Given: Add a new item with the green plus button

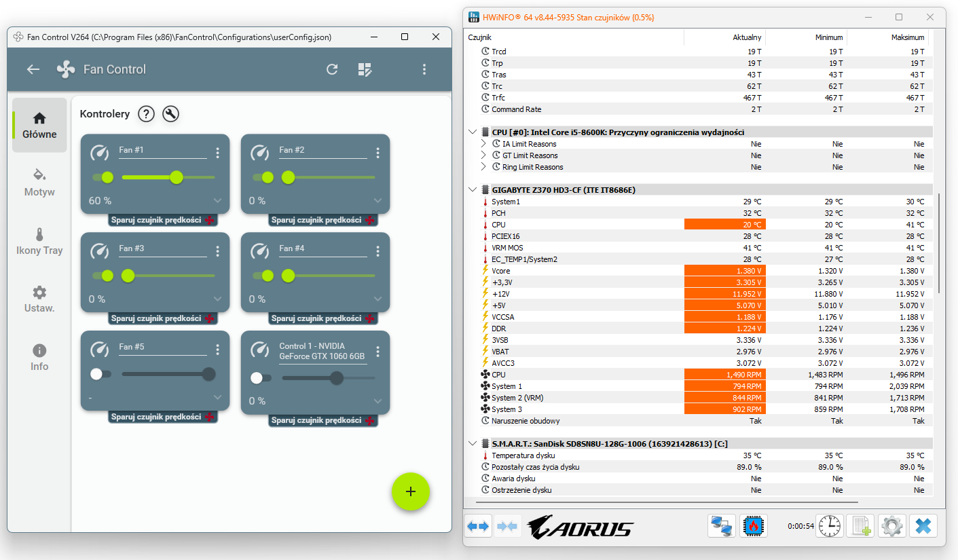Looking at the screenshot, I should coord(411,491).
